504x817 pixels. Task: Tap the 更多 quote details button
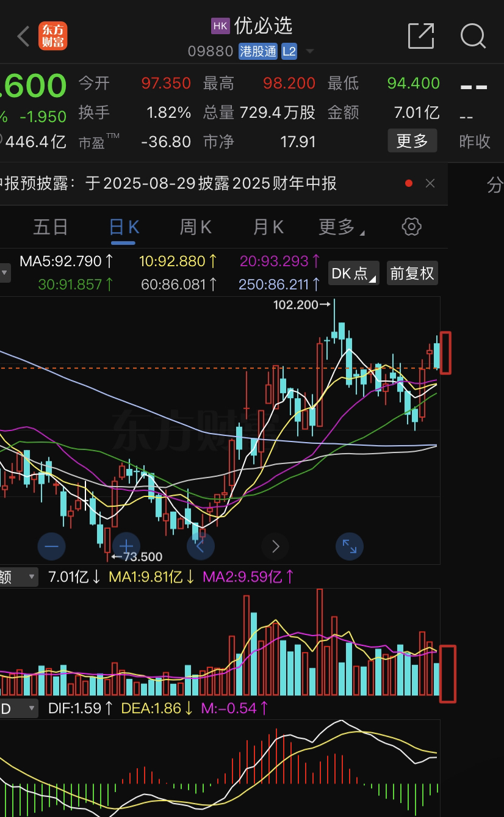coord(412,141)
